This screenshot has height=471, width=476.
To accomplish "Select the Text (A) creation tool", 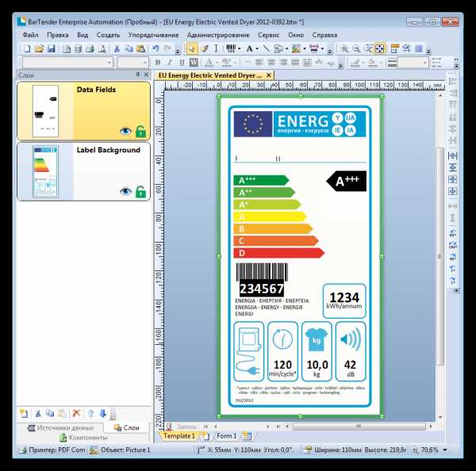I will coord(249,48).
